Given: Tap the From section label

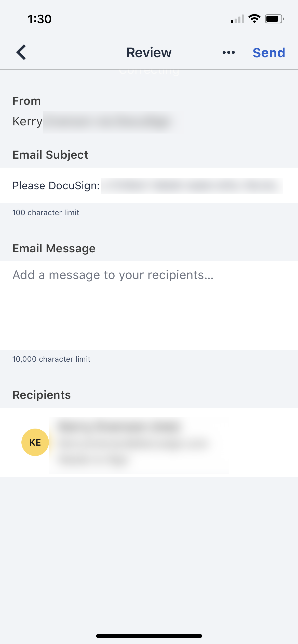Looking at the screenshot, I should 27,101.
